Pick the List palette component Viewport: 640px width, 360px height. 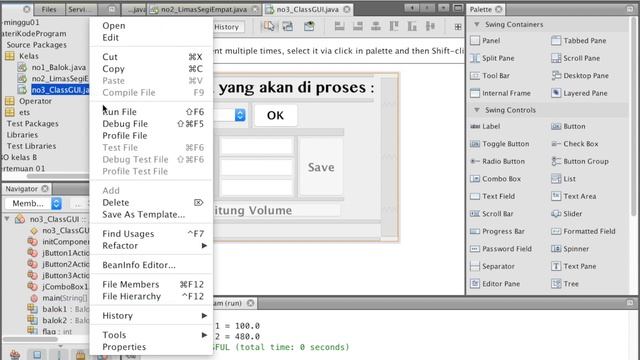[x=563, y=179]
